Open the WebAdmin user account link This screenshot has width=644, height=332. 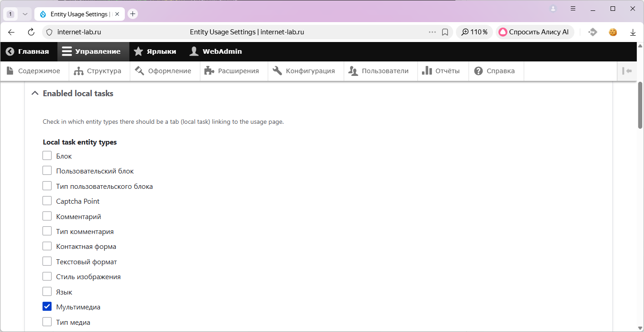pos(216,51)
